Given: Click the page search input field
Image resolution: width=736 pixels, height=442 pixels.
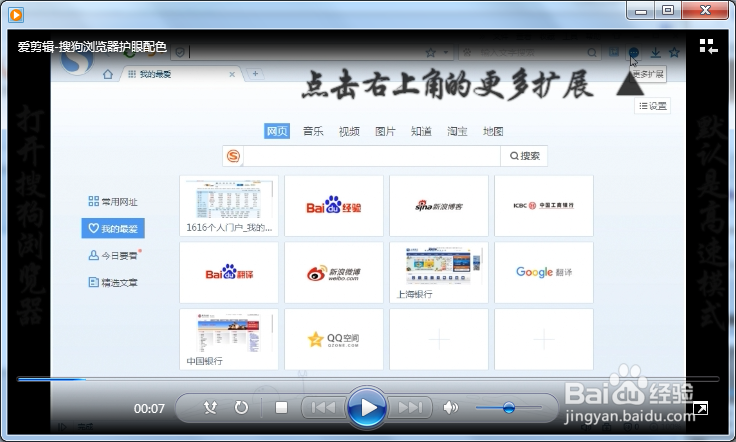Looking at the screenshot, I should (372, 156).
